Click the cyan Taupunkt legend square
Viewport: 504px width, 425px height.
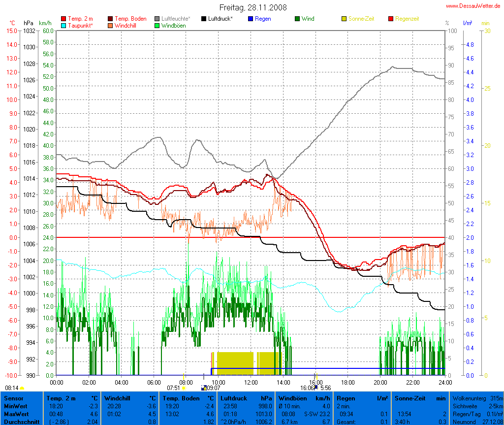pos(63,25)
